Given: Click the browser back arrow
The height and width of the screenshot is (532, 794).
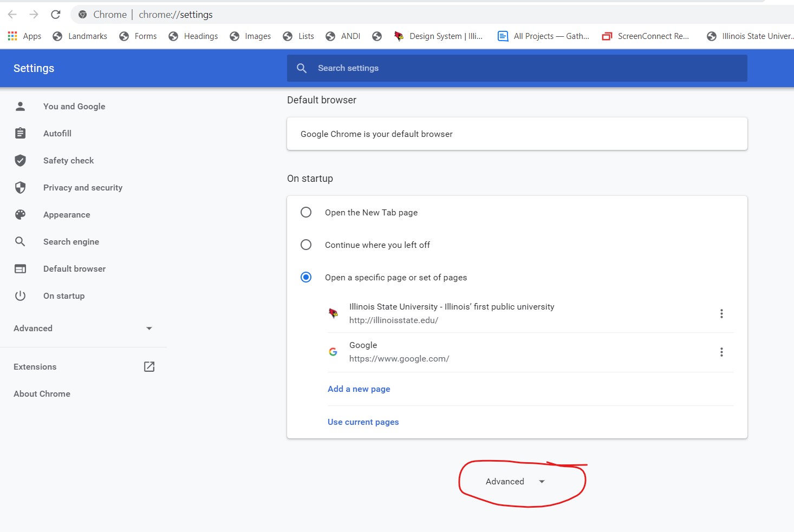Looking at the screenshot, I should [x=12, y=15].
